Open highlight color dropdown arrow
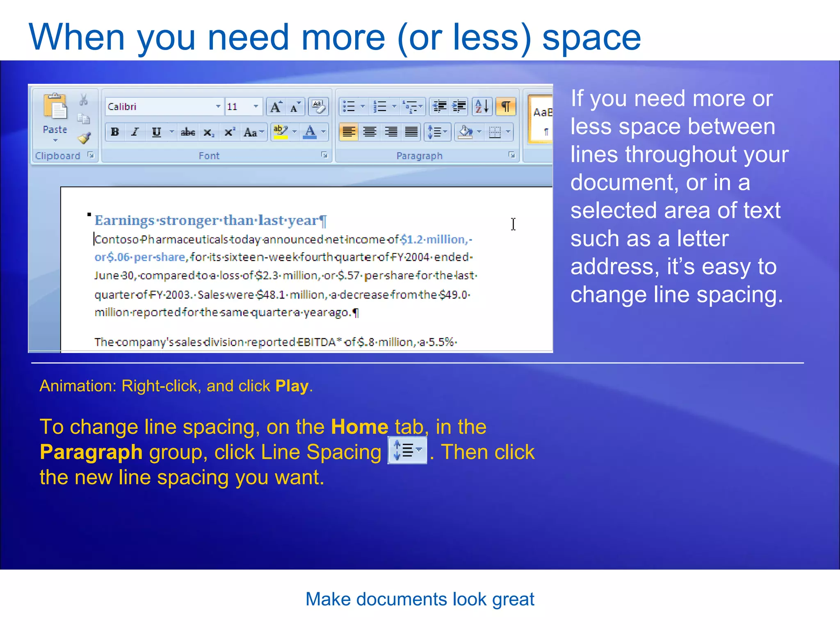Screen dimensions: 840x630 tap(294, 132)
